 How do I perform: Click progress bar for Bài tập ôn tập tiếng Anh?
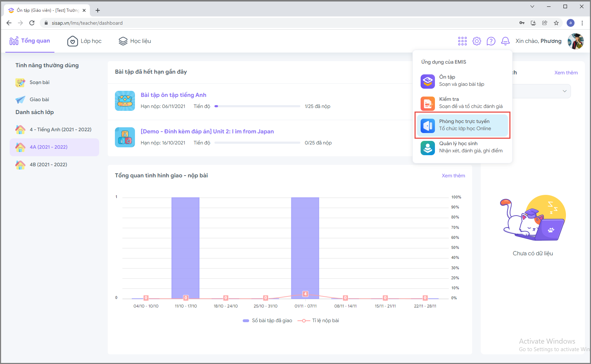[257, 106]
